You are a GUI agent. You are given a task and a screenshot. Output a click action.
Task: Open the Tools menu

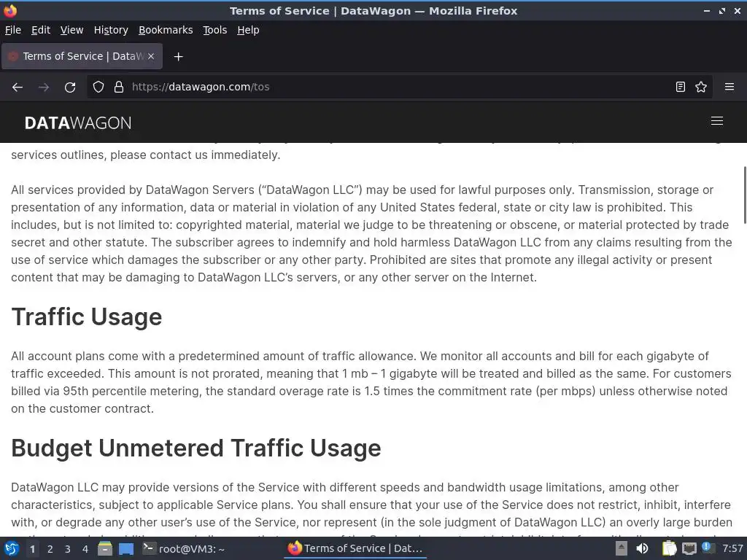tap(215, 30)
